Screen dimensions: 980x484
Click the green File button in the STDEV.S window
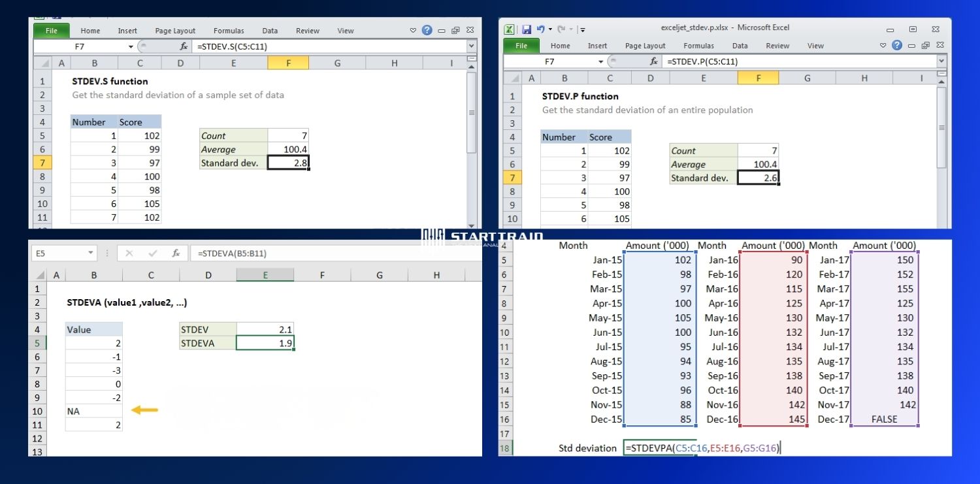52,31
